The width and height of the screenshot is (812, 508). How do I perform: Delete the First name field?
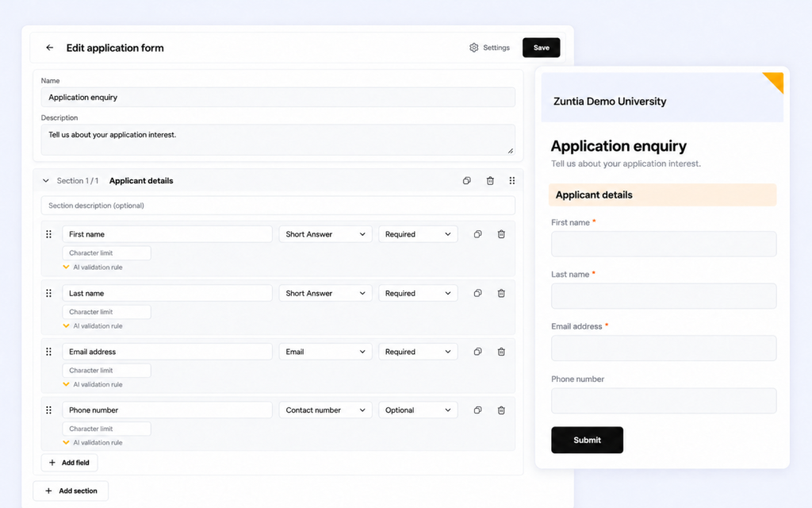click(501, 234)
